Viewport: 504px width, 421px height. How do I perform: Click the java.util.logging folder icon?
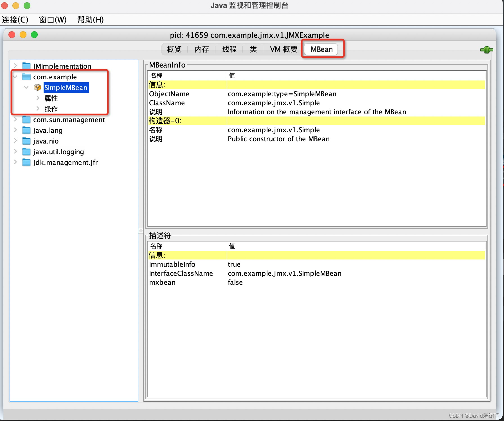[x=26, y=152]
